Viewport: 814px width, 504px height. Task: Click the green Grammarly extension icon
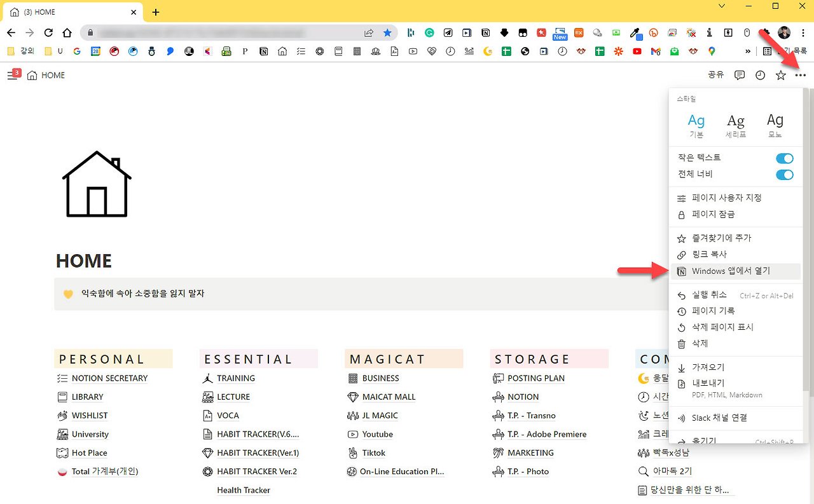[430, 32]
